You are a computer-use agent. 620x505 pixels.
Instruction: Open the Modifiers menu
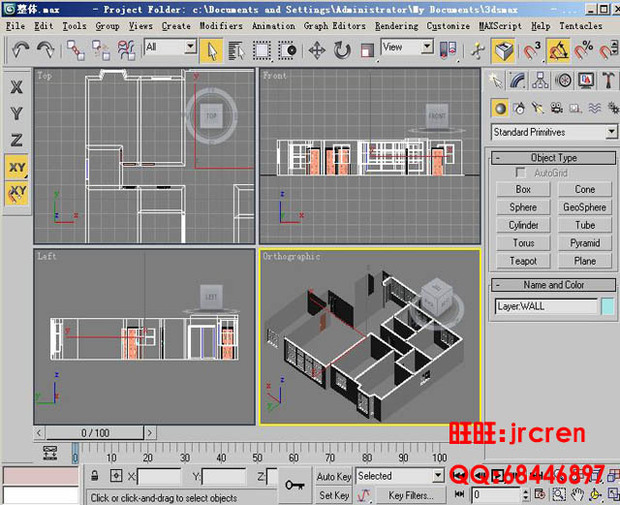click(x=220, y=26)
